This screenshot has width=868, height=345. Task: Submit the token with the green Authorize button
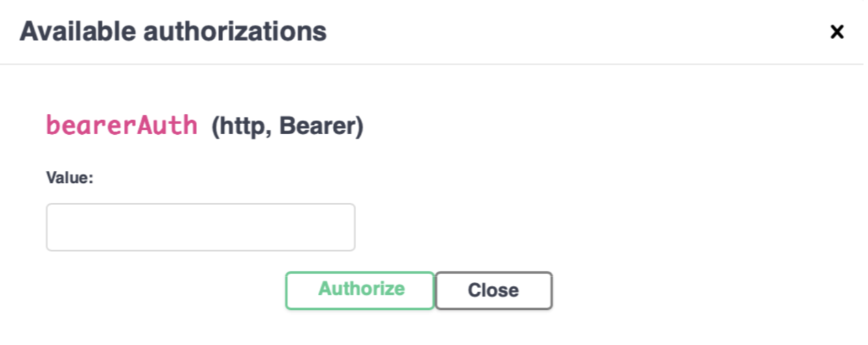360,290
